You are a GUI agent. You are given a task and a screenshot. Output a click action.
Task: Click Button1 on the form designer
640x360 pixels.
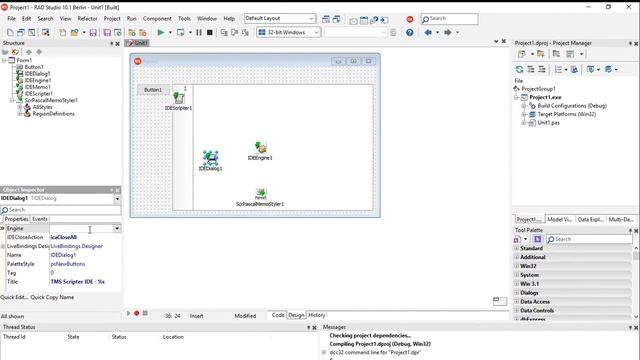153,90
